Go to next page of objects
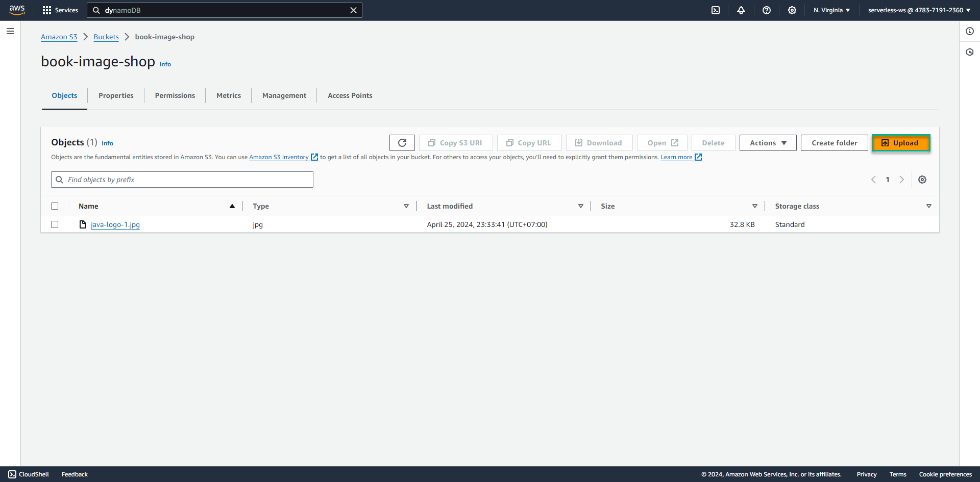 point(902,180)
